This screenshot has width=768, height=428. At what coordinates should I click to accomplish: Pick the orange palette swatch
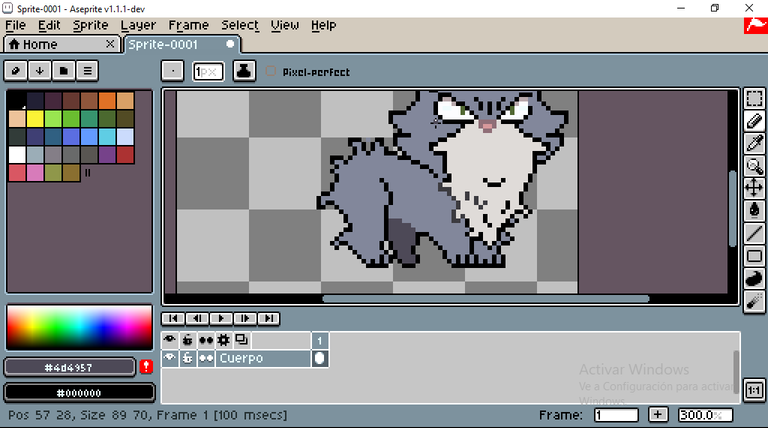tap(107, 100)
